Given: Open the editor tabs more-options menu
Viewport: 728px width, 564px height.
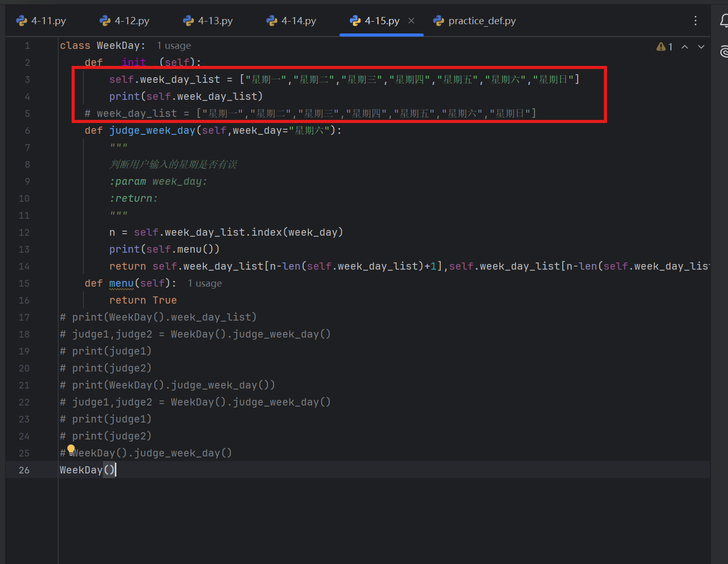Looking at the screenshot, I should (696, 21).
